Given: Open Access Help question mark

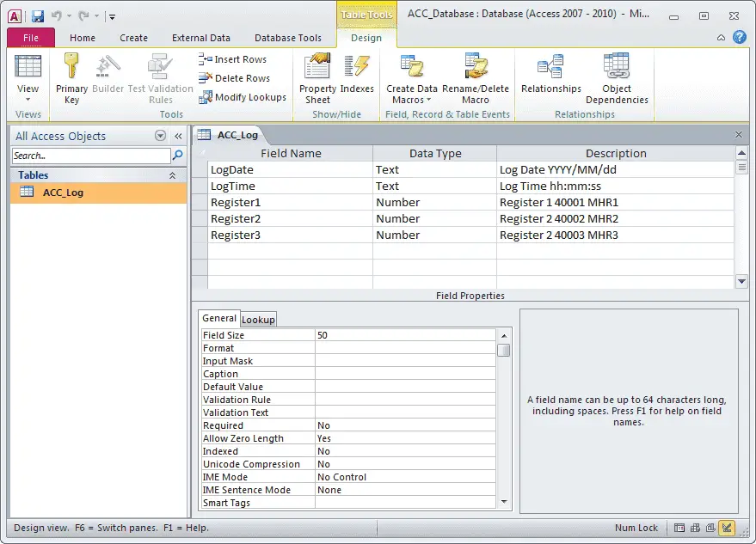Looking at the screenshot, I should tap(739, 37).
